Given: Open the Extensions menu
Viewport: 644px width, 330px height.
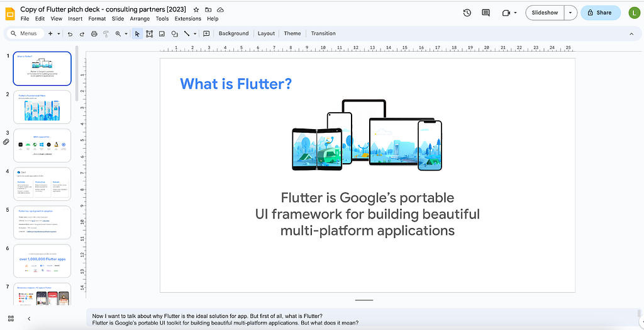Looking at the screenshot, I should [x=187, y=18].
